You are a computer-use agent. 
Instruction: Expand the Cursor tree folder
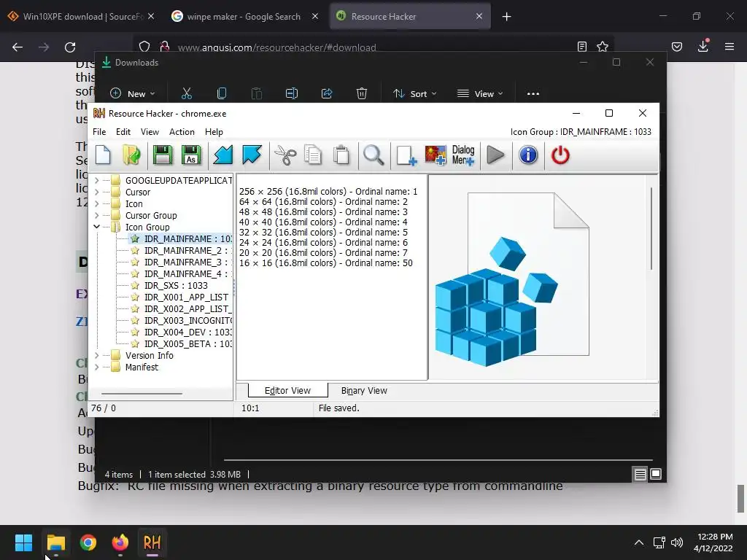(x=97, y=192)
